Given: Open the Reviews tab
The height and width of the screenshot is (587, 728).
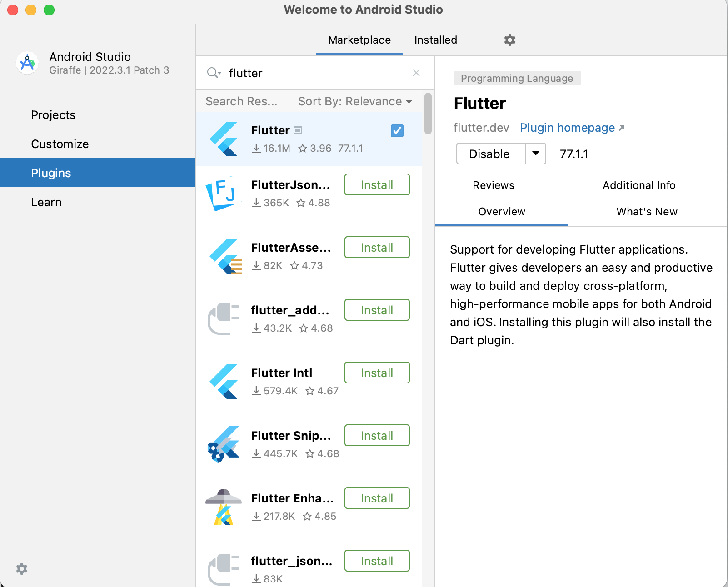Looking at the screenshot, I should pos(494,185).
